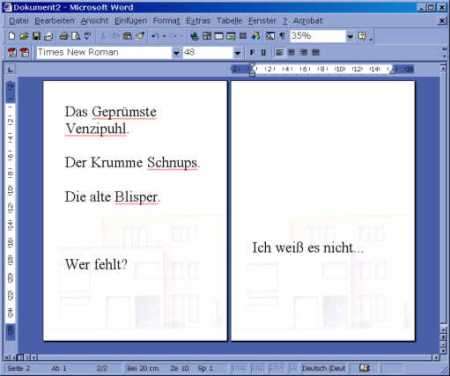Click the Deutsch language indicator in status bar

click(x=324, y=368)
